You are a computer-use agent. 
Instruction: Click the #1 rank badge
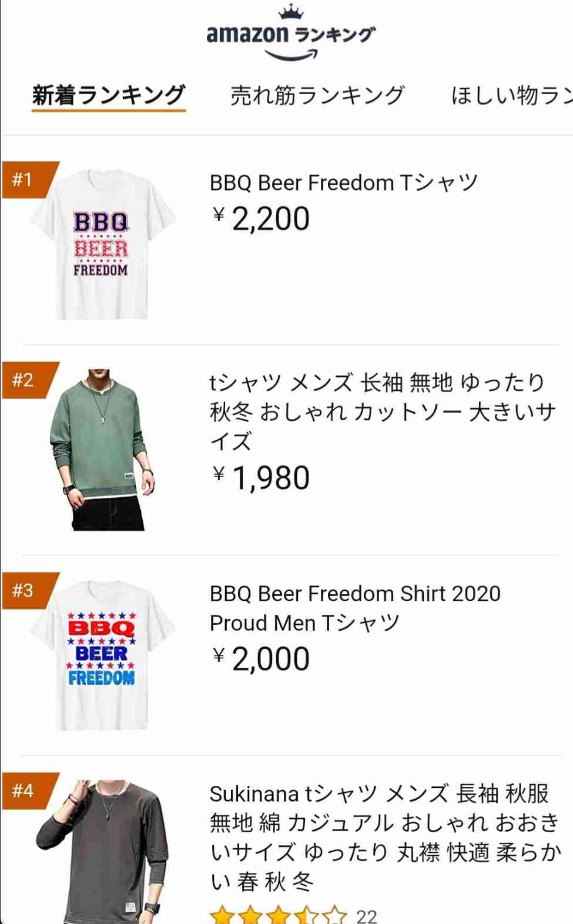pos(26,179)
